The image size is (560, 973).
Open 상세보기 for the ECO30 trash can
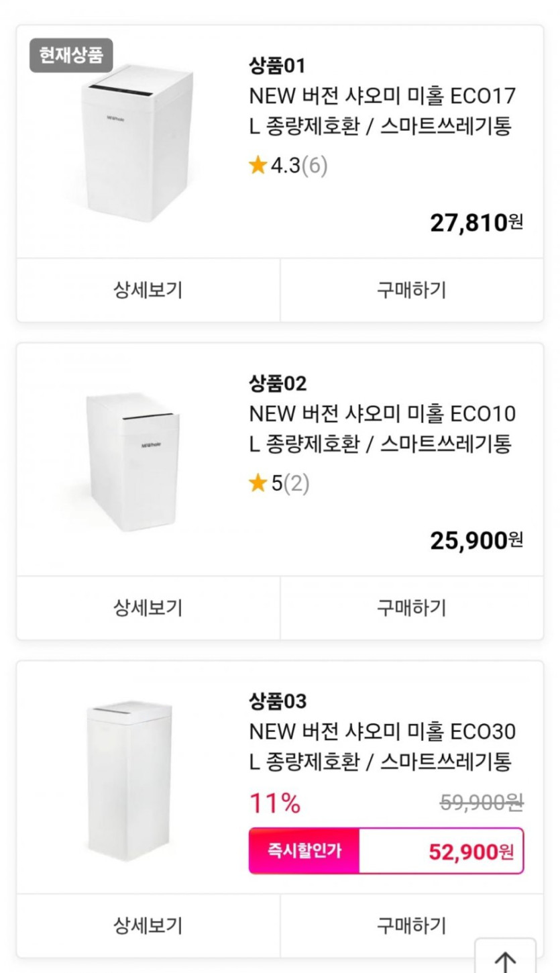pos(148,925)
